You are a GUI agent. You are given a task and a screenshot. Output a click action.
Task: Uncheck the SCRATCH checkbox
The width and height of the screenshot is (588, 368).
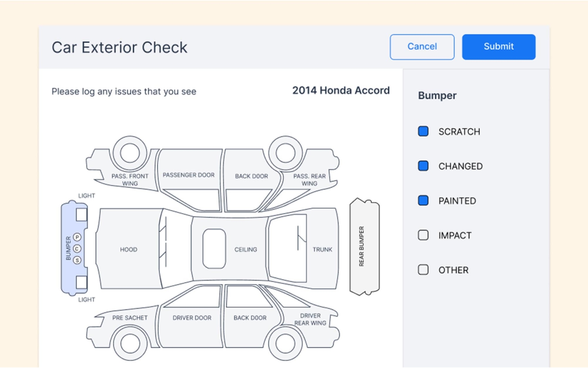pyautogui.click(x=423, y=131)
